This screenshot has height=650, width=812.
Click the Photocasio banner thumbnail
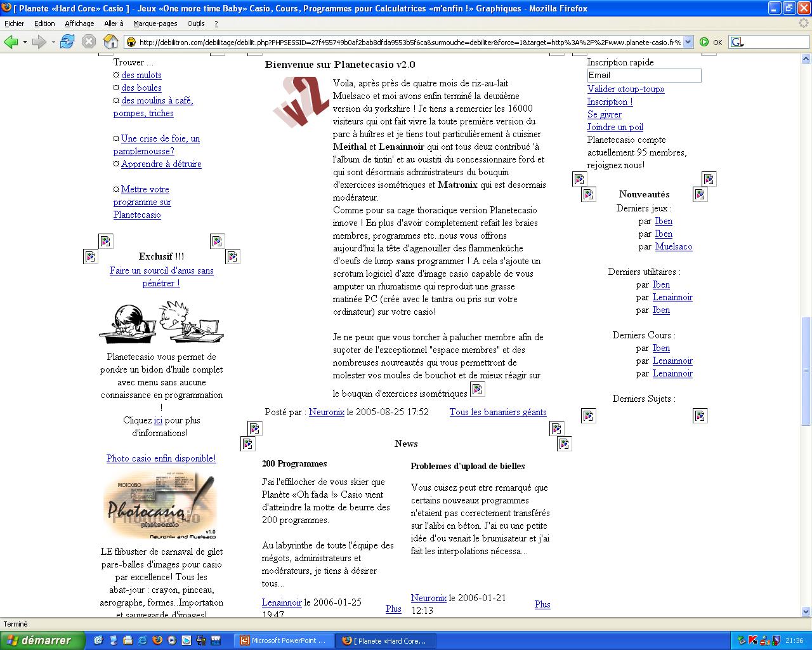pos(161,506)
